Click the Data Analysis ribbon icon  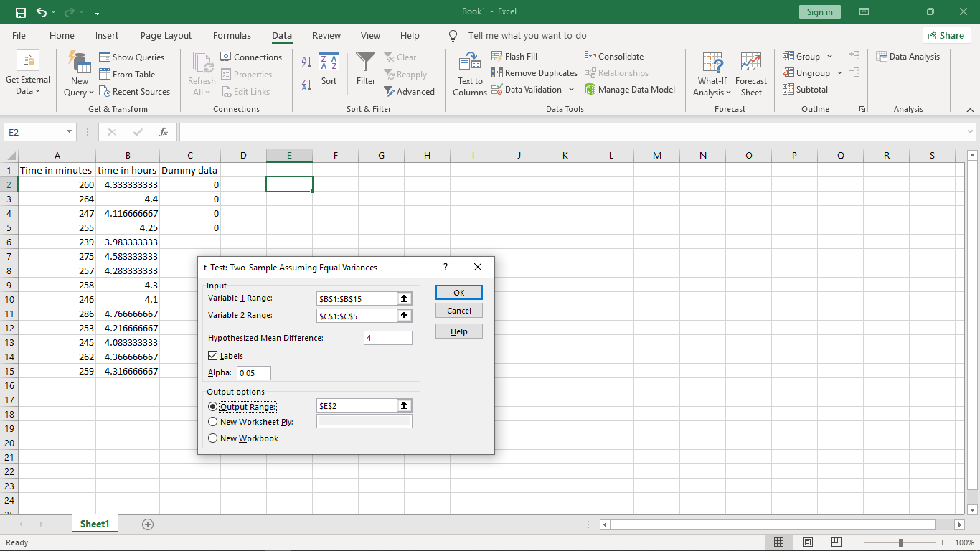pos(881,57)
